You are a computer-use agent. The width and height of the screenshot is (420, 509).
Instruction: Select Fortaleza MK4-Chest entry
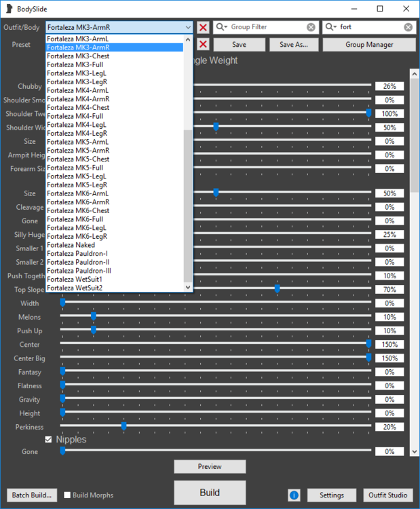coord(115,108)
